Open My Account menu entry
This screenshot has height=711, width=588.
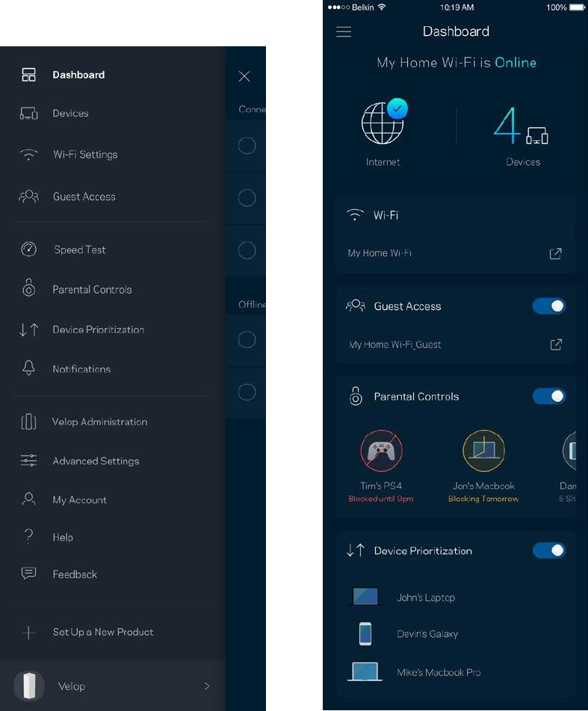(x=79, y=500)
